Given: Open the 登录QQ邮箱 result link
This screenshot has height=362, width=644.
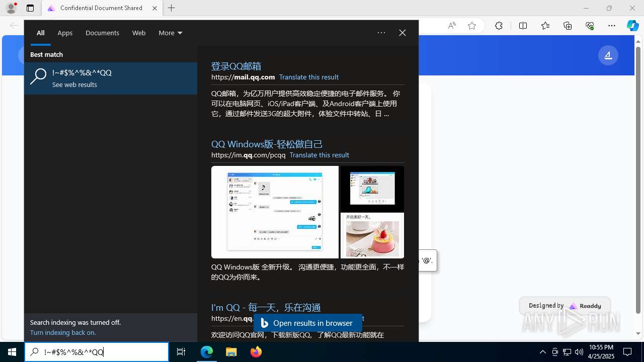Looking at the screenshot, I should pyautogui.click(x=236, y=66).
